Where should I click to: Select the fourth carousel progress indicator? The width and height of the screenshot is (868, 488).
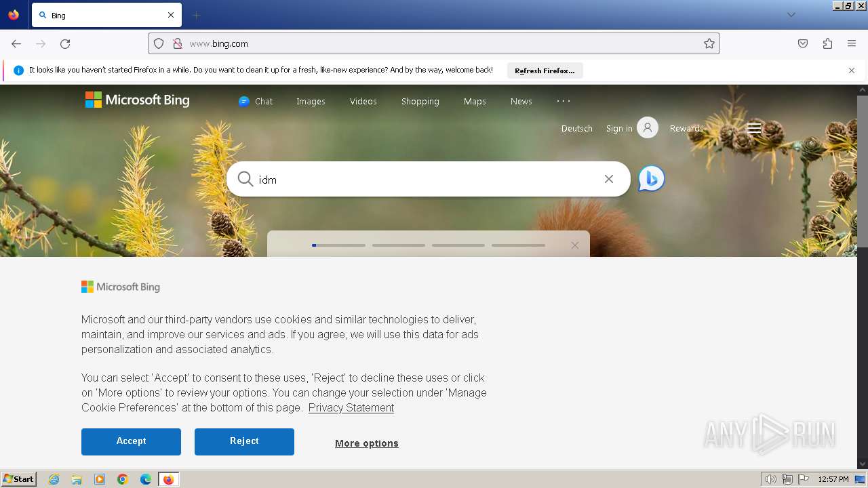(518, 245)
